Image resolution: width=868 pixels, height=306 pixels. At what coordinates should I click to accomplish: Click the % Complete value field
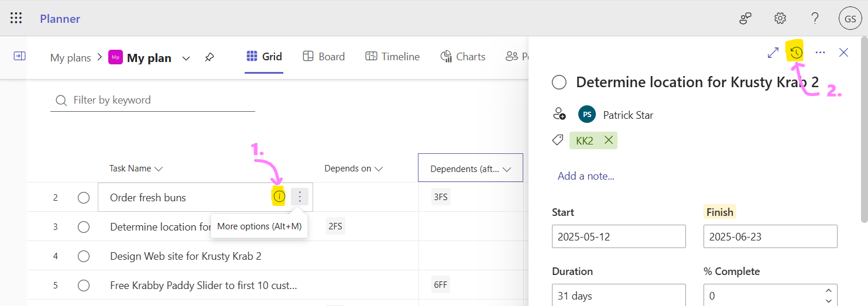(761, 295)
